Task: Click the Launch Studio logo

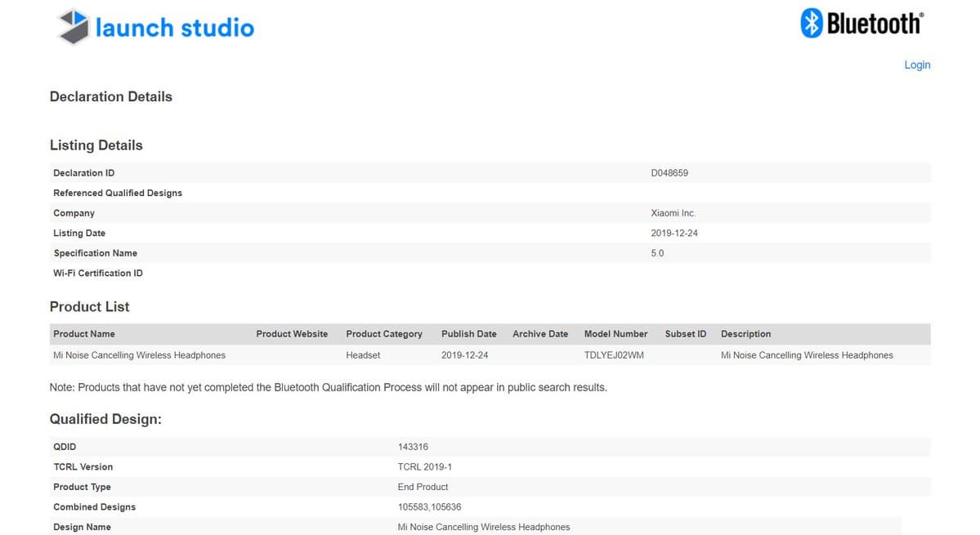Action: point(155,27)
